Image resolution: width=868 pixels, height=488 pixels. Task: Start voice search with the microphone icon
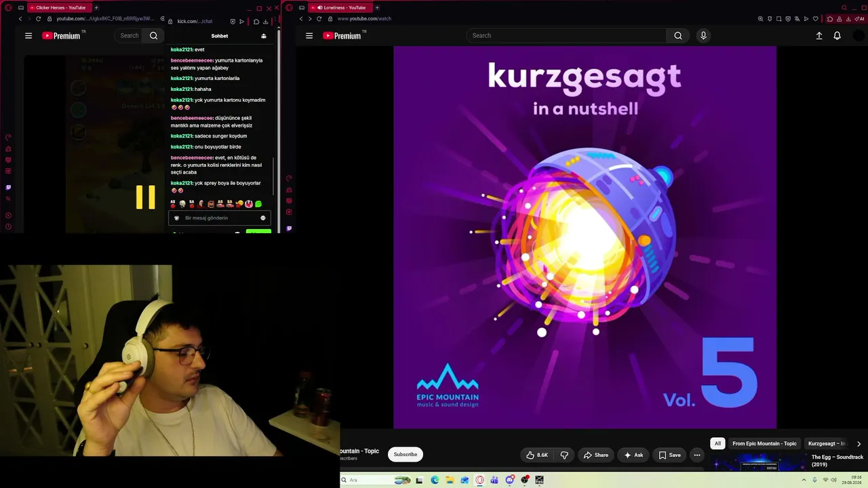pyautogui.click(x=703, y=35)
